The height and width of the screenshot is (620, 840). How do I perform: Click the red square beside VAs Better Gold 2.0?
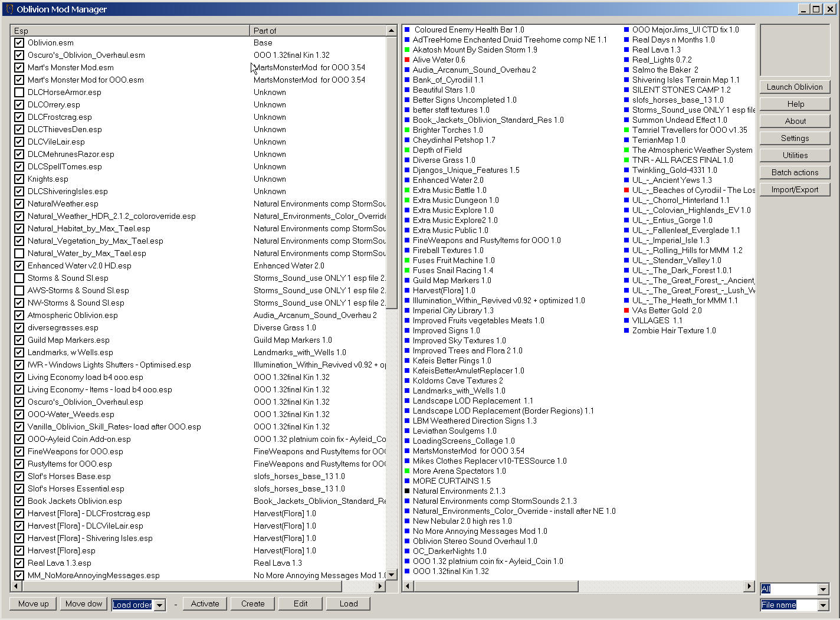click(626, 310)
